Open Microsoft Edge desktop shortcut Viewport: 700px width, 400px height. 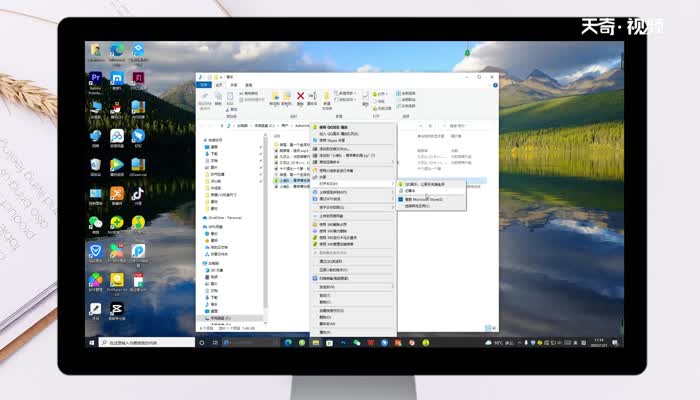click(x=117, y=50)
